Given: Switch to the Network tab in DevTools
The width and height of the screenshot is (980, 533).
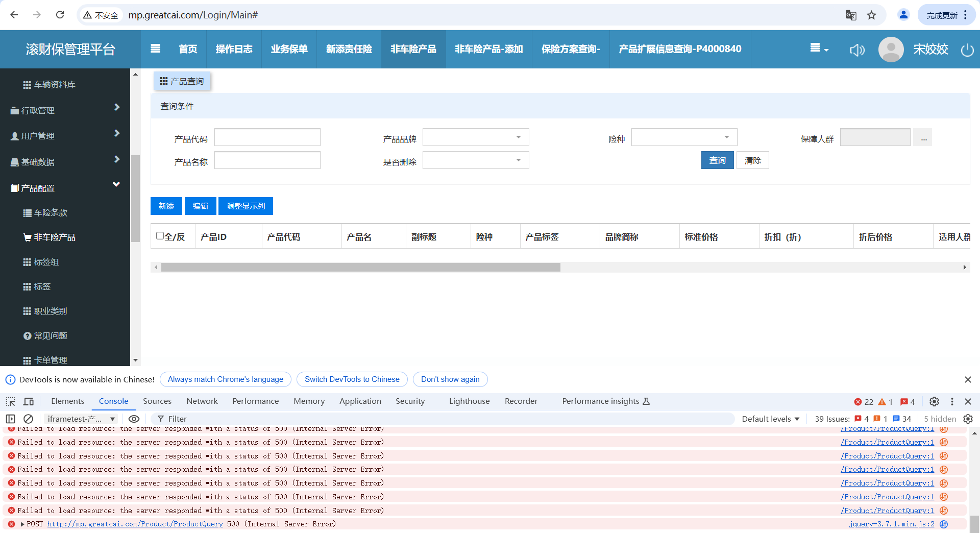Looking at the screenshot, I should [202, 401].
